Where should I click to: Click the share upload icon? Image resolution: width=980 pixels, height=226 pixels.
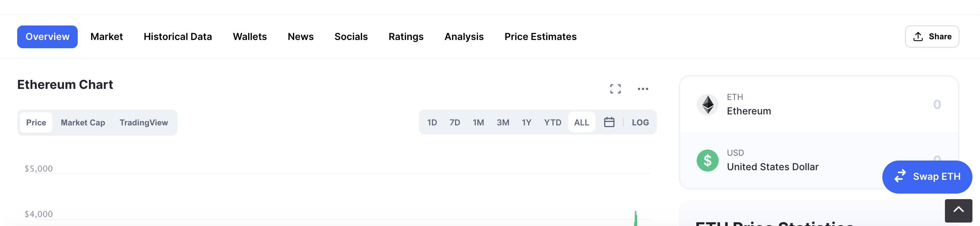click(918, 36)
